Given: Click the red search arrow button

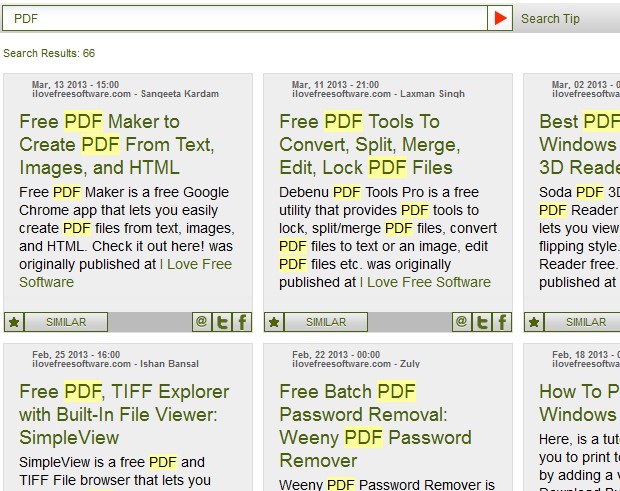Looking at the screenshot, I should pos(500,18).
